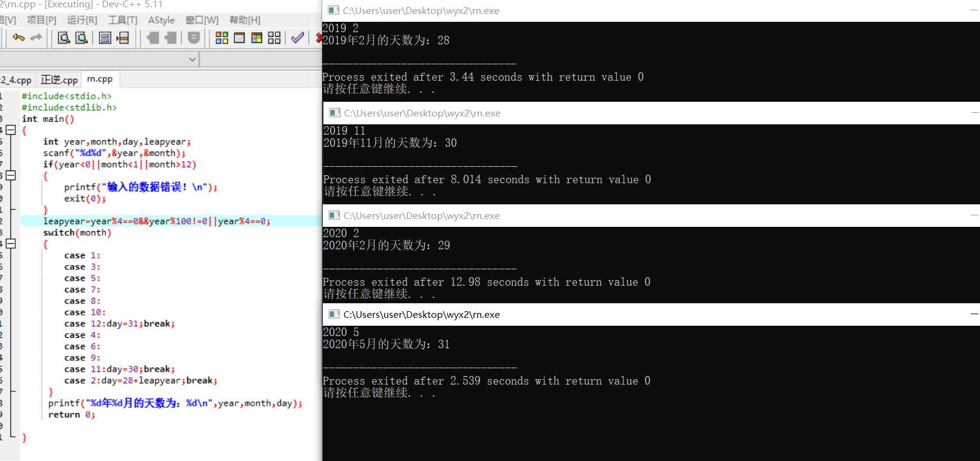Open the 帮助[H] menu
This screenshot has height=461, width=980.
[x=245, y=20]
